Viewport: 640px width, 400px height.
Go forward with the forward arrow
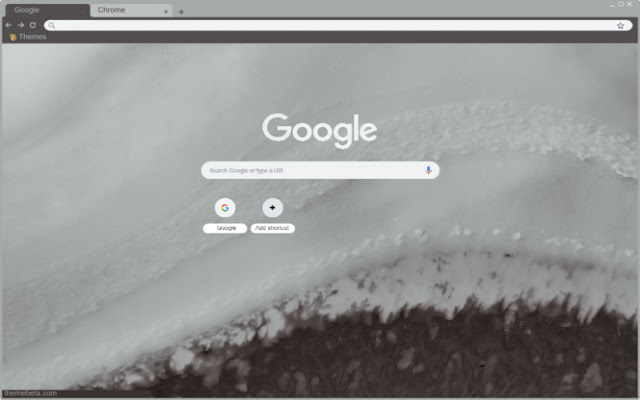coord(20,25)
